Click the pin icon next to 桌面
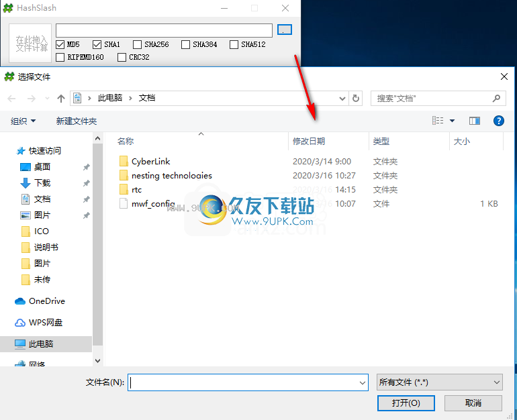The image size is (517, 420). pyautogui.click(x=87, y=167)
